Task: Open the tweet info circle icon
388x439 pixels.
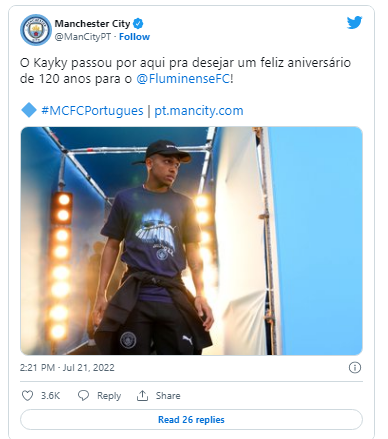Action: pos(355,367)
